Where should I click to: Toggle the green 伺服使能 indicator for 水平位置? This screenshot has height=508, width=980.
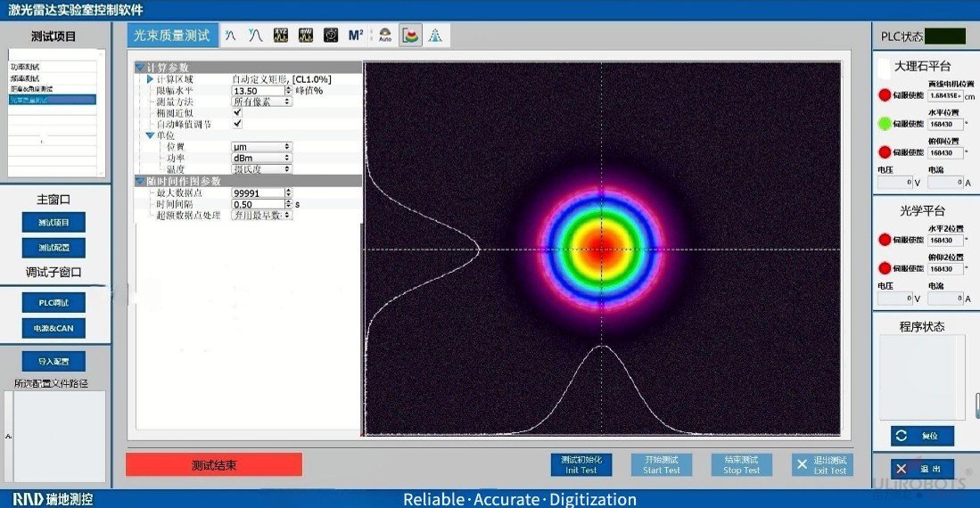coord(885,124)
